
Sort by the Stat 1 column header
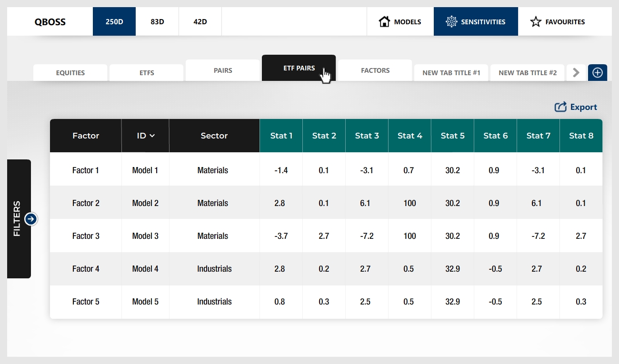click(x=281, y=136)
